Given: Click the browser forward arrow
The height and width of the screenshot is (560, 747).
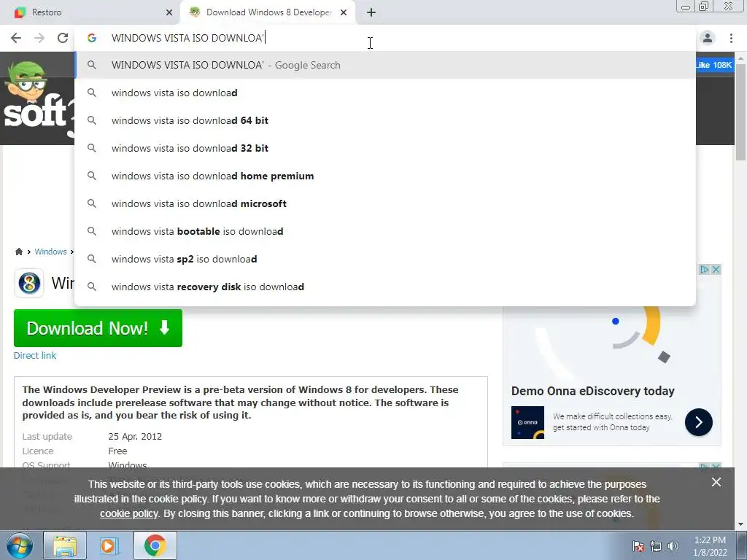Looking at the screenshot, I should (39, 38).
